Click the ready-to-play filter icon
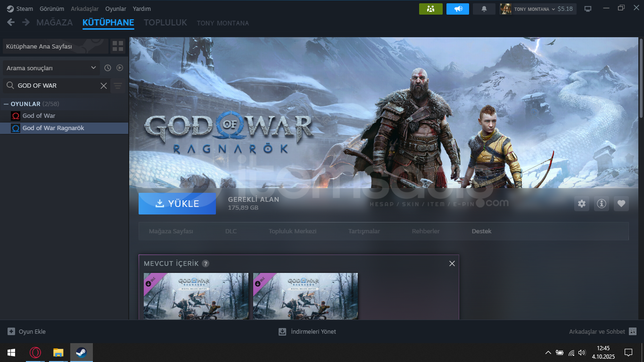The width and height of the screenshot is (644, 362). (x=120, y=68)
